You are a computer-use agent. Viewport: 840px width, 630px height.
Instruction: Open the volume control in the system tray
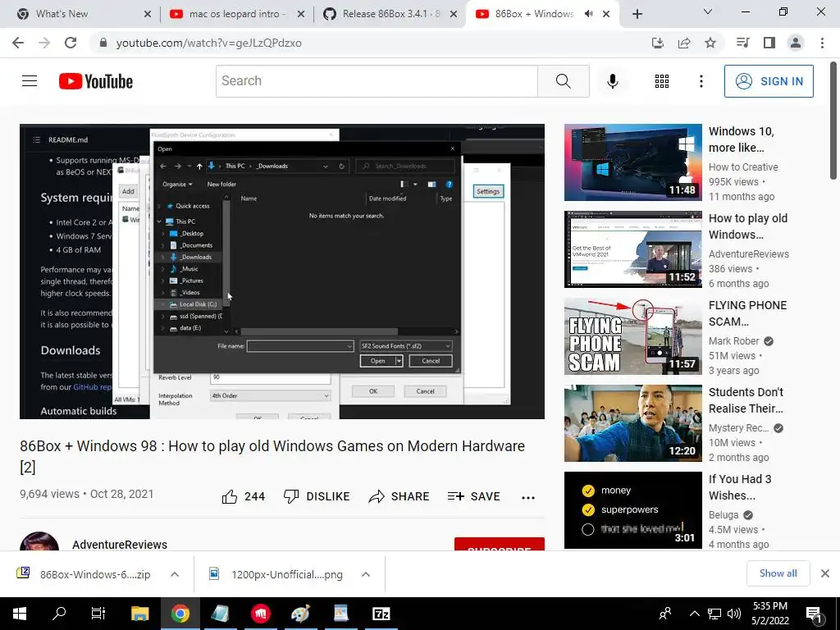point(734,614)
